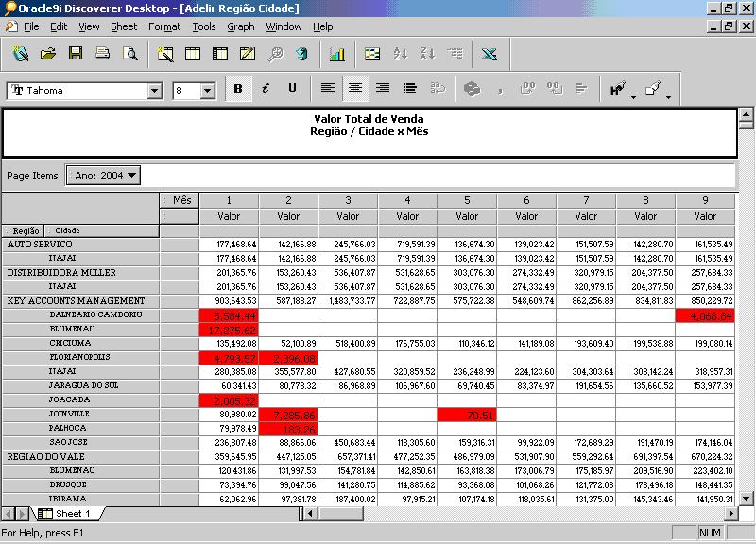Click the Print icon in toolbar
Viewport: 756px width, 544px height.
pos(102,55)
